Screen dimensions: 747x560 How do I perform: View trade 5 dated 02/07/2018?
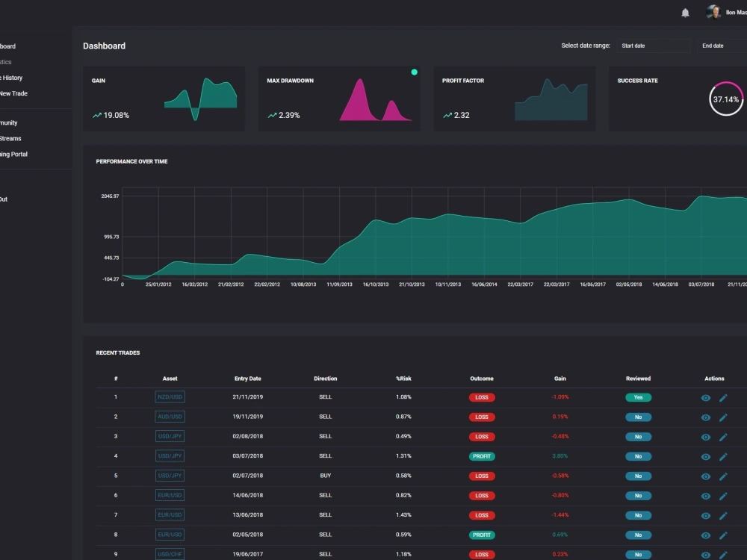tap(706, 476)
